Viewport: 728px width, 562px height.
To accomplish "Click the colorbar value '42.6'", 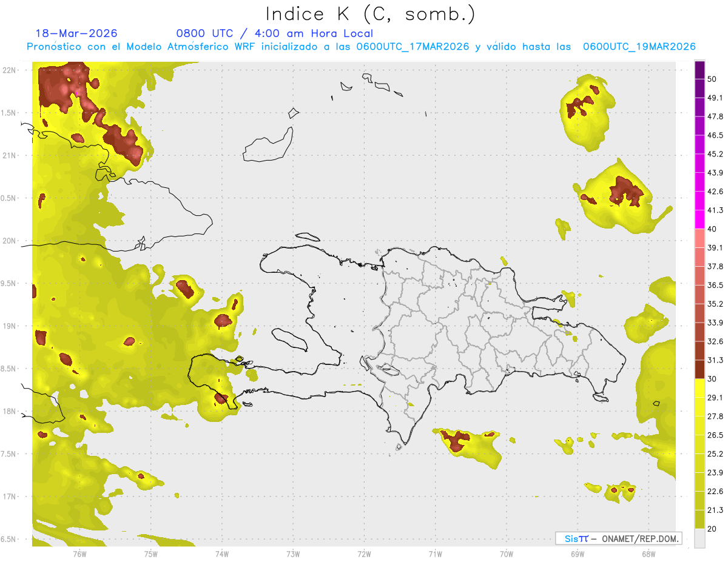I will click(x=715, y=192).
